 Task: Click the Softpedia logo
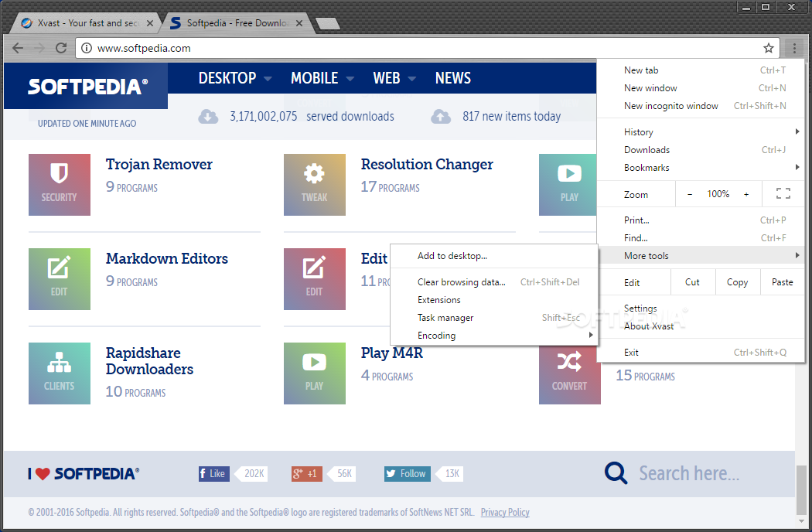coord(87,87)
